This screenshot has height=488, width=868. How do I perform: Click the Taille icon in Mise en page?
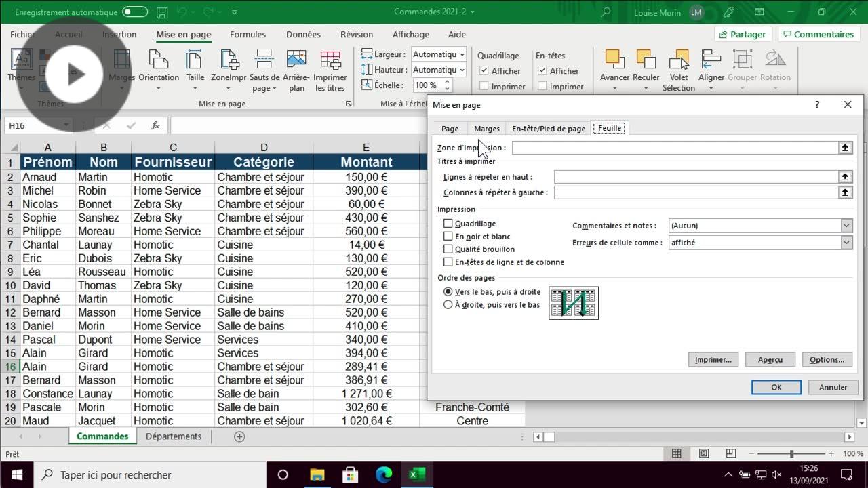[x=195, y=68]
